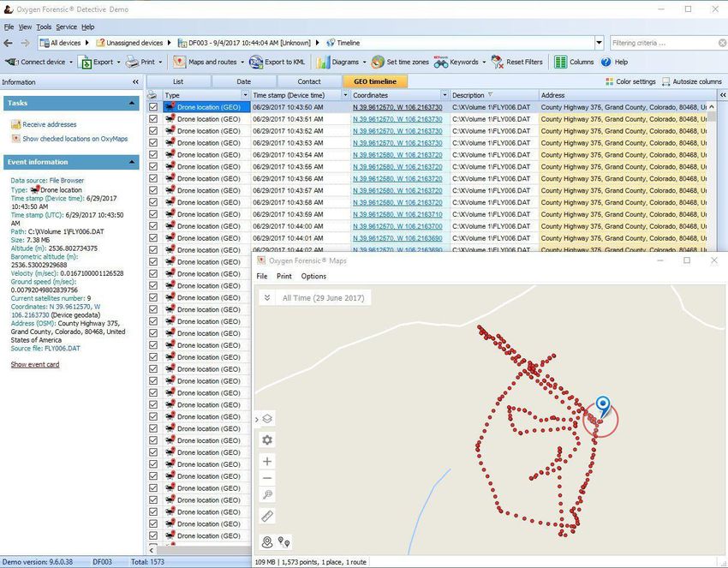728x568 pixels.
Task: Open the Columns chooser
Action: pyautogui.click(x=574, y=62)
